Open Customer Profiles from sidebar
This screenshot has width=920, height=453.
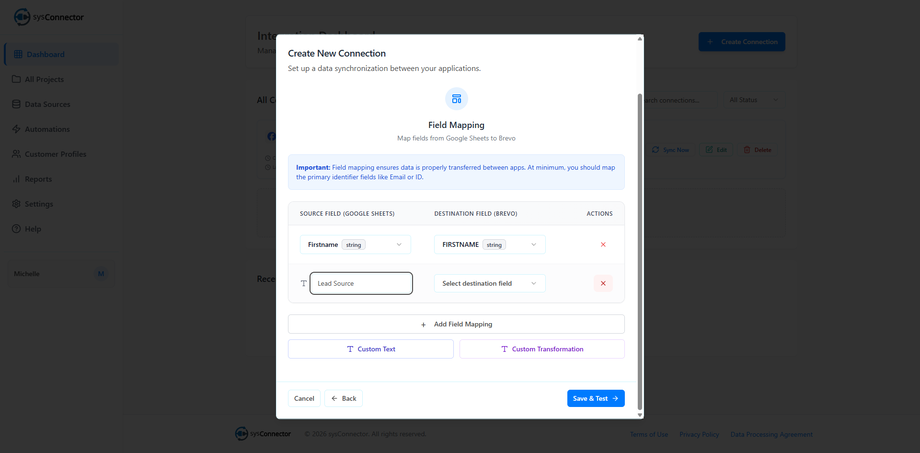coord(55,154)
